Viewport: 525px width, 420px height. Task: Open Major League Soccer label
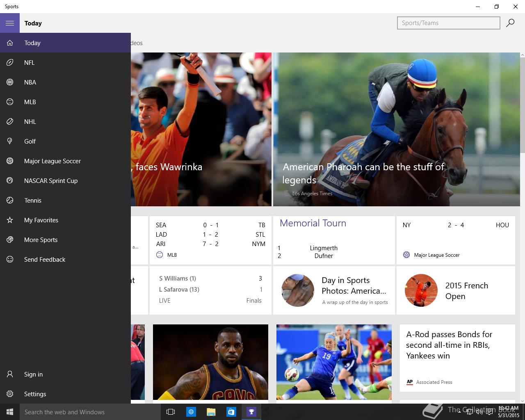coord(52,161)
